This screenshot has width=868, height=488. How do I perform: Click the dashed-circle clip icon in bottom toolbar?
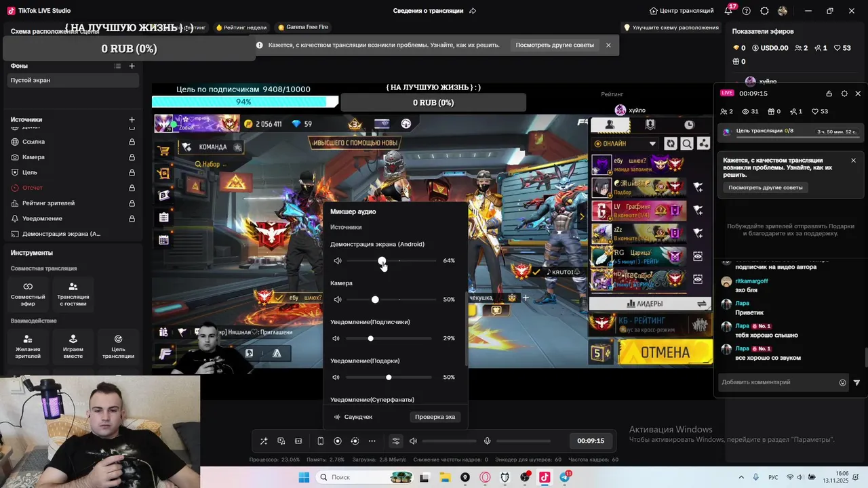point(355,441)
